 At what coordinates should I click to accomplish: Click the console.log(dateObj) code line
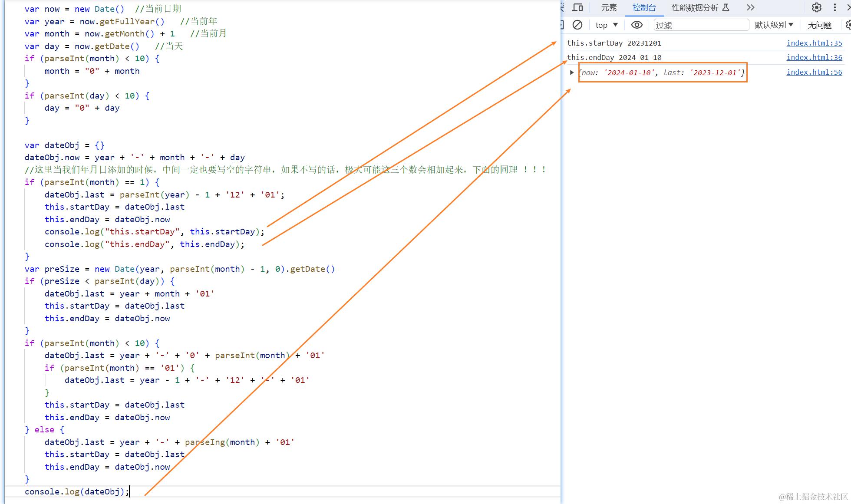coord(77,491)
